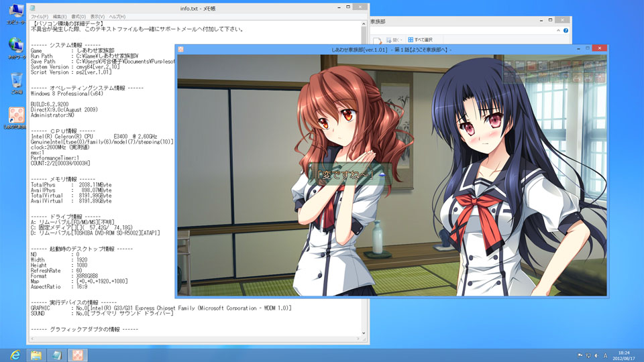Click the game window title bar icon
The image size is (644, 362).
(180, 49)
